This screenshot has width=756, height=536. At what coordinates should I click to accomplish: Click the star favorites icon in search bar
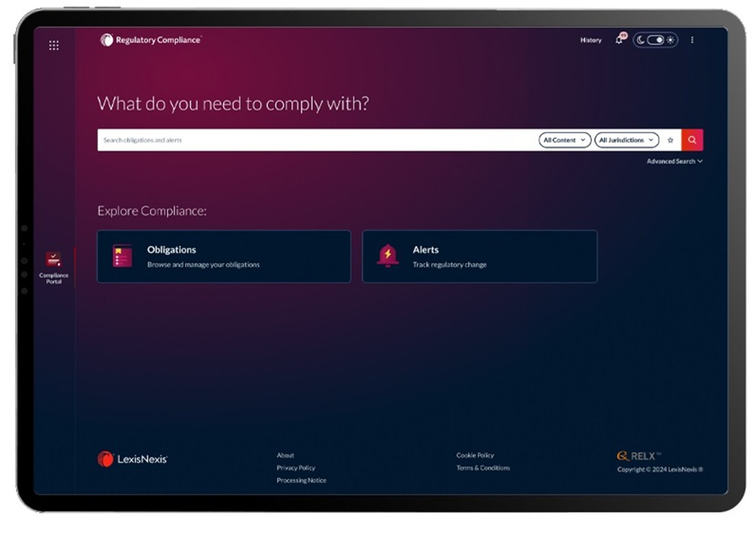[x=670, y=140]
